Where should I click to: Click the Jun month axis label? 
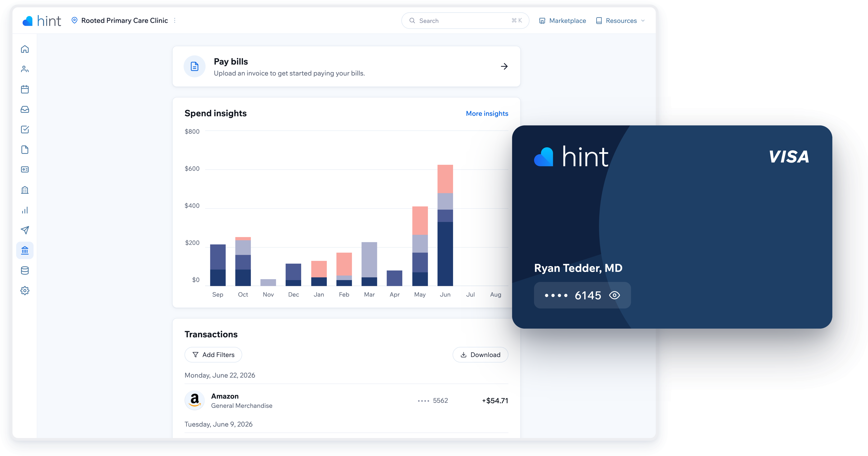[x=445, y=295]
